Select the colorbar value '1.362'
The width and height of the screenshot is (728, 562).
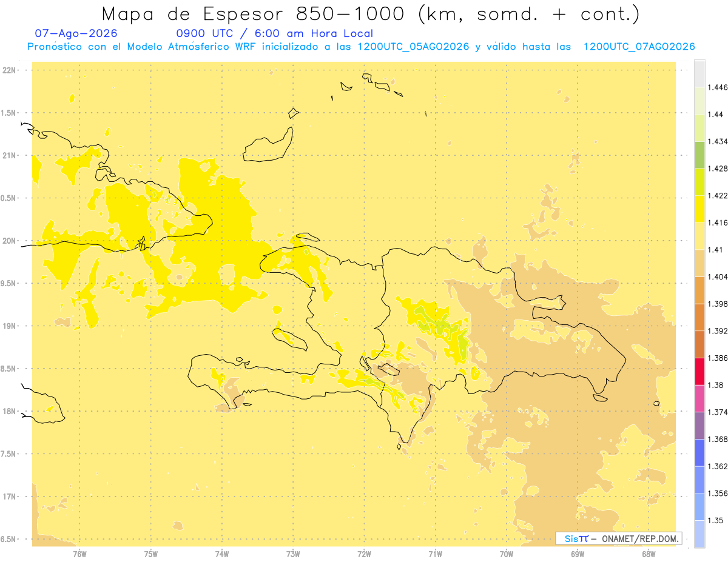717,466
